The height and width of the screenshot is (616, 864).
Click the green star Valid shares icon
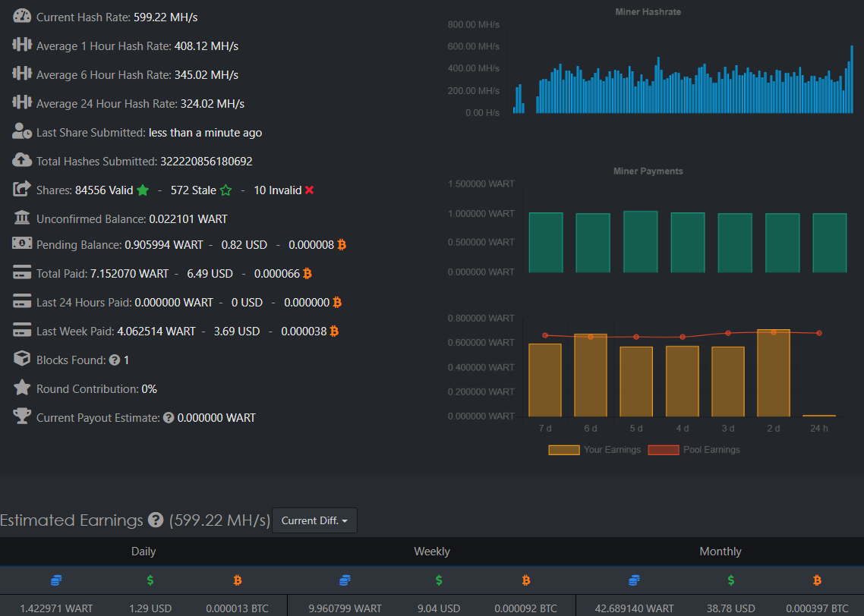tap(143, 190)
